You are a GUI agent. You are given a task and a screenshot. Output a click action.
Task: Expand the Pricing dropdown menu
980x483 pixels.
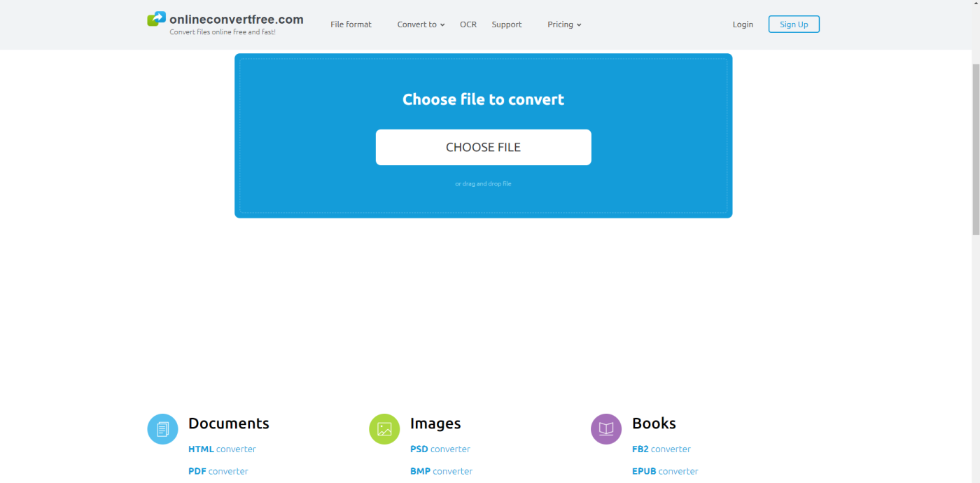click(x=564, y=24)
